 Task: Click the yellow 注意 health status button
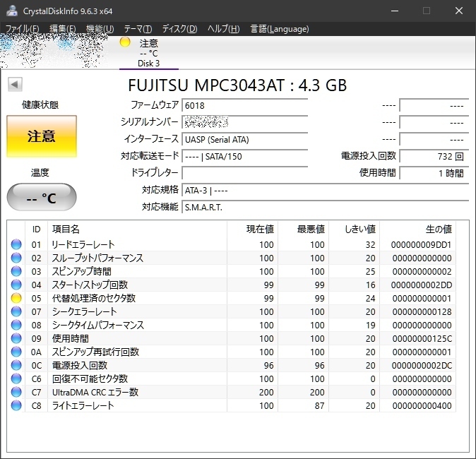click(42, 136)
